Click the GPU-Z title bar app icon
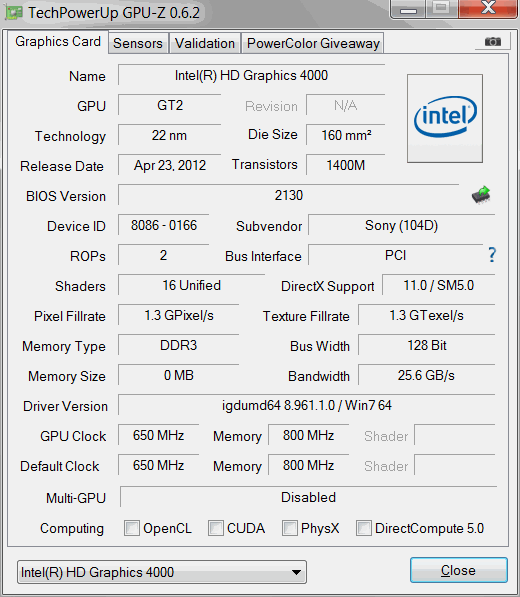Screen dimensions: 520x597 [14, 12]
